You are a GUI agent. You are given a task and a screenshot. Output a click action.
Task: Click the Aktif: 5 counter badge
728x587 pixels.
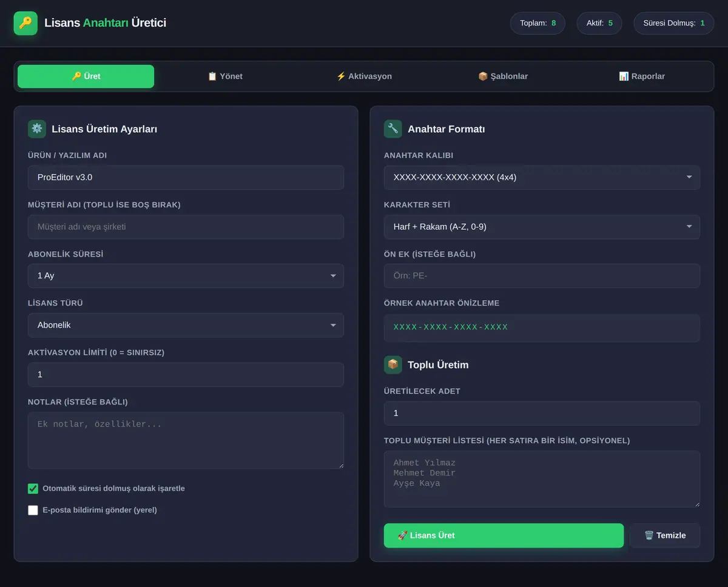[599, 23]
